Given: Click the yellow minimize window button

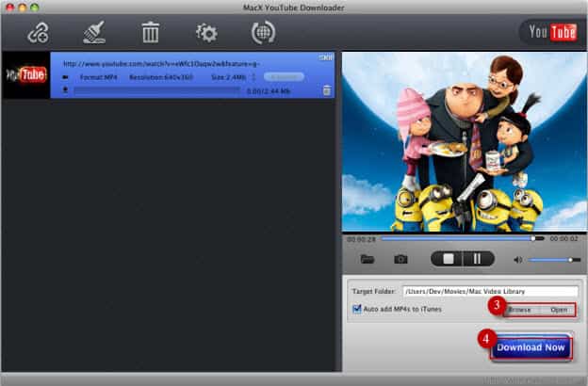Looking at the screenshot, I should coord(23,8).
